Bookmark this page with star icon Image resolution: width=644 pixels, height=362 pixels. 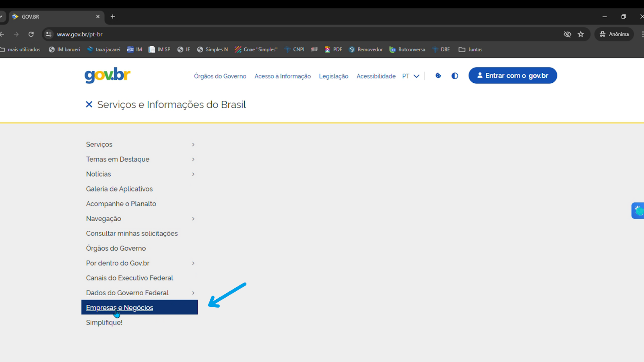581,34
